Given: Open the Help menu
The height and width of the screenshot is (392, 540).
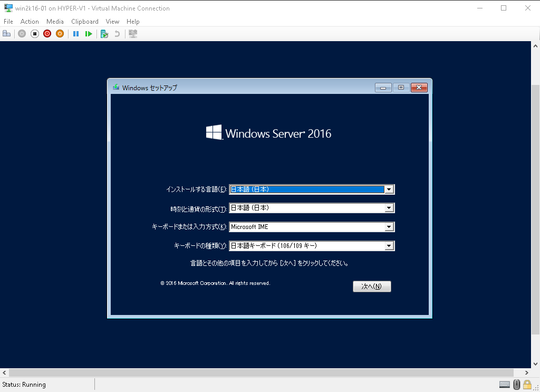Looking at the screenshot, I should 133,21.
